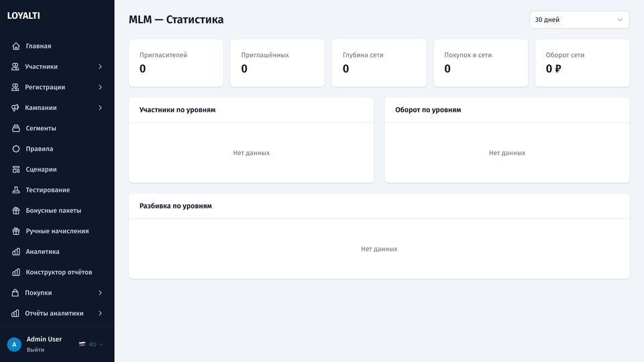Click the LOYALTI logo
The image size is (644, 362).
click(x=23, y=15)
